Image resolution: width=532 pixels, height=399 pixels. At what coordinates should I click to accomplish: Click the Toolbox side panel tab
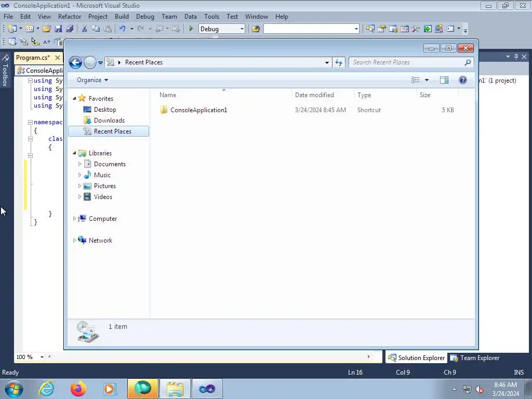[x=5, y=71]
